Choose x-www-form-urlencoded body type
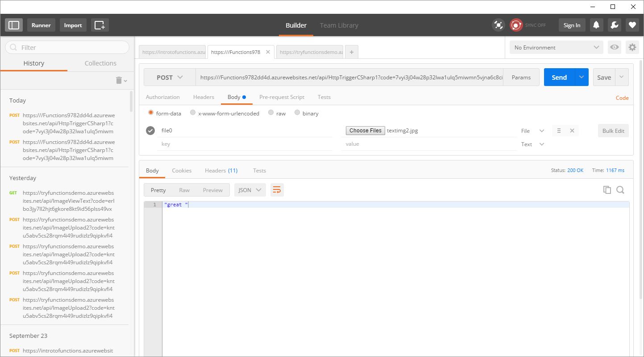 click(x=193, y=113)
